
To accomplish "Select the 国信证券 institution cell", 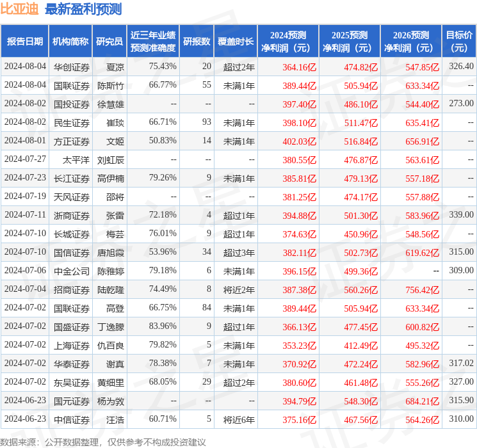I will pyautogui.click(x=72, y=252).
